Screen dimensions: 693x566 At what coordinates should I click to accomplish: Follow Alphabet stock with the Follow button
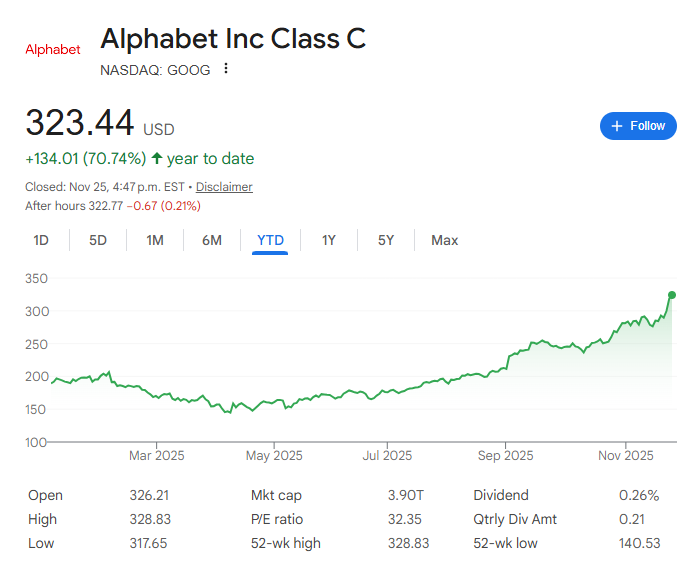click(x=638, y=126)
